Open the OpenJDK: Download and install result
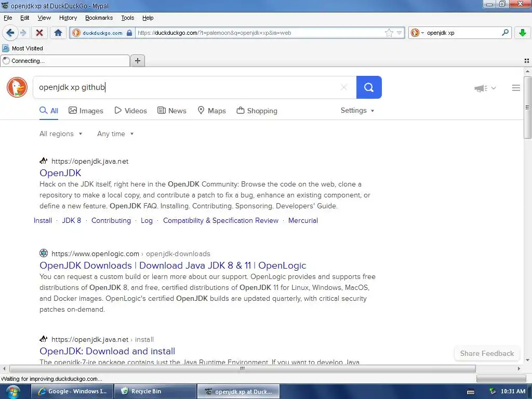 pyautogui.click(x=107, y=351)
